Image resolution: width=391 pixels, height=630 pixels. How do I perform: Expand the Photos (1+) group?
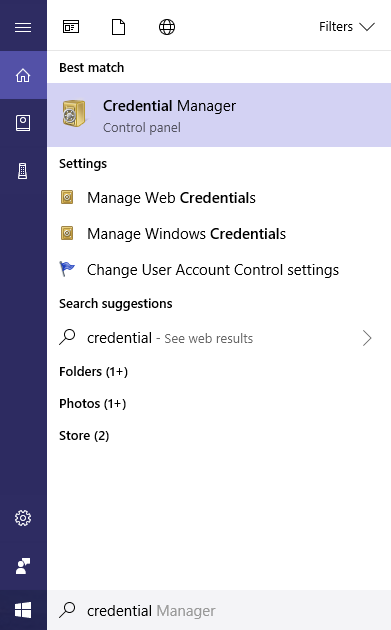[x=92, y=403]
